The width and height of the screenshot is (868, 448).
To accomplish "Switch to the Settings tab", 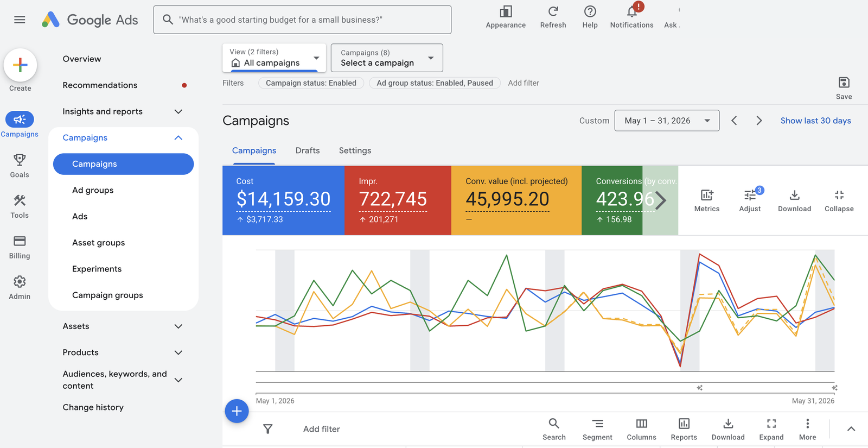I will pyautogui.click(x=355, y=150).
